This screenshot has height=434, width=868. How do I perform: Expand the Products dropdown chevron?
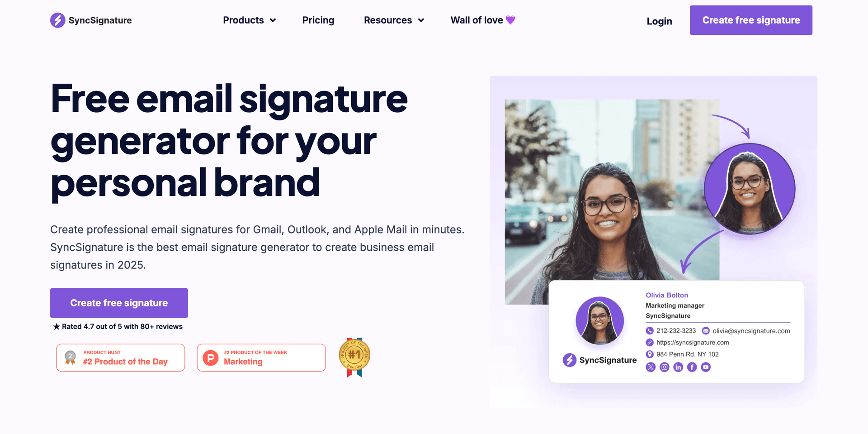pos(273,20)
